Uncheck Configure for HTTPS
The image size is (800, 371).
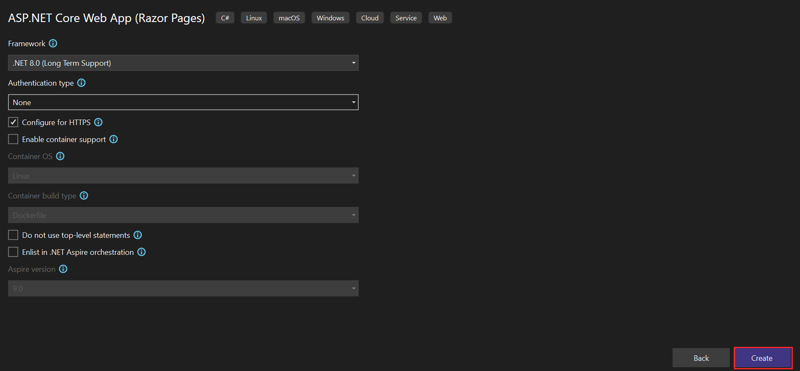pos(13,122)
